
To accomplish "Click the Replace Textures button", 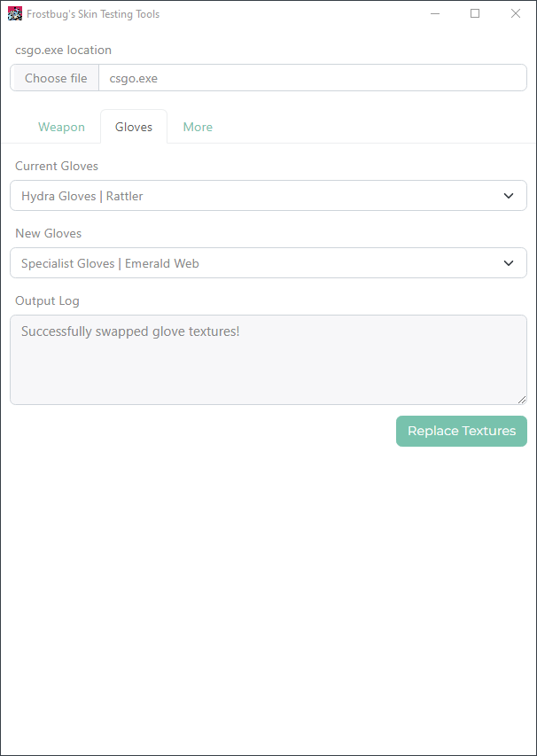I will coord(462,431).
